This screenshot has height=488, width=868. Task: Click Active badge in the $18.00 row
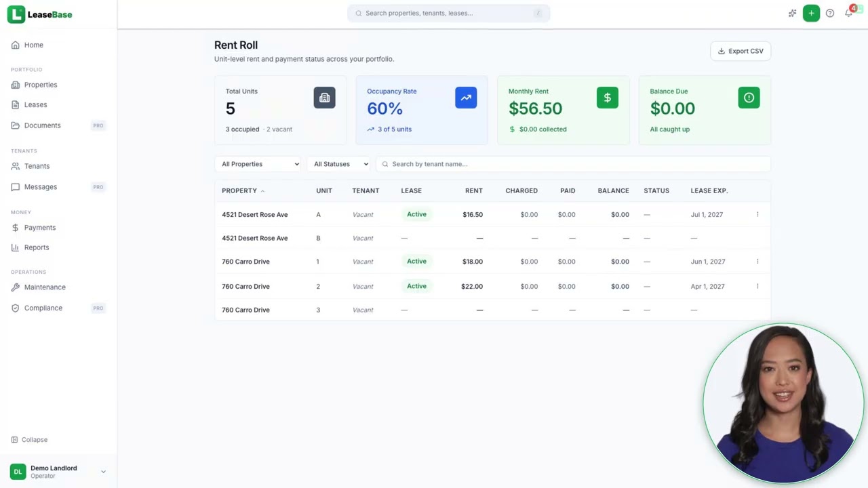[416, 262]
